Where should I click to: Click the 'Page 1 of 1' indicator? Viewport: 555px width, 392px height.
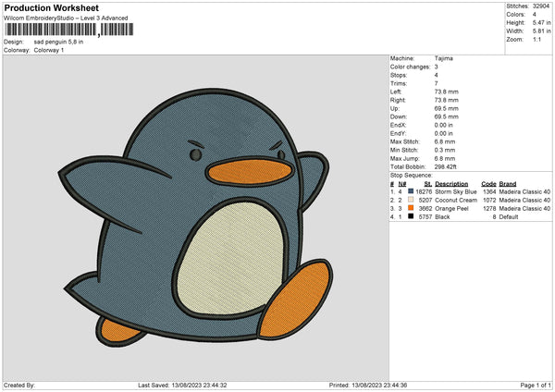[536, 385]
